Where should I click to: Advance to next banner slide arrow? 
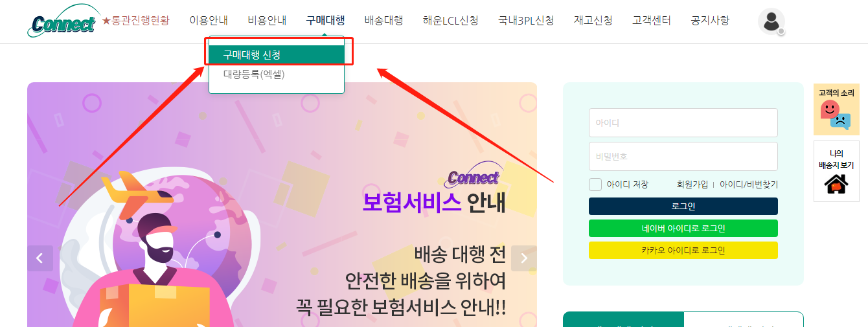pos(524,258)
